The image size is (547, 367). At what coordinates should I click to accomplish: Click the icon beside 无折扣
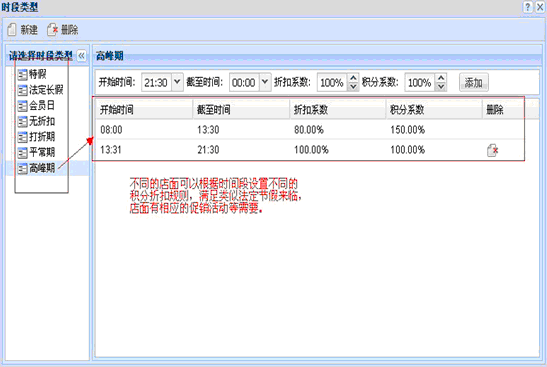(22, 121)
